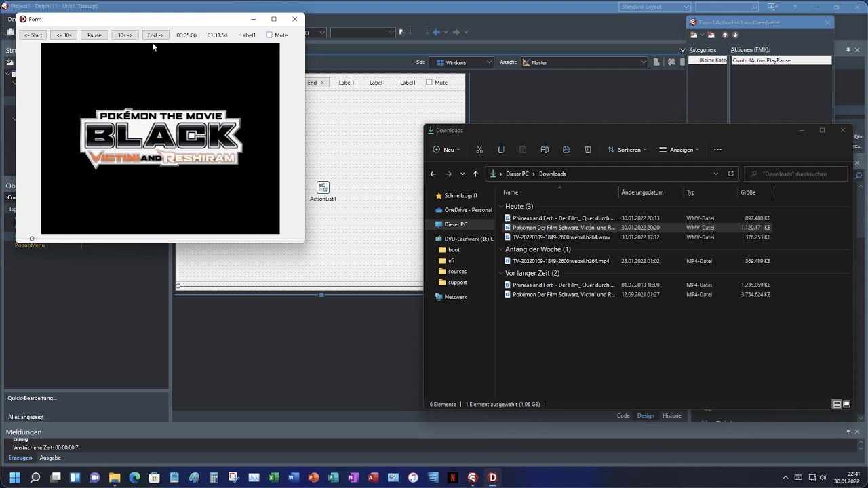Select Schnellzugriff in navigation pane
The height and width of the screenshot is (488, 868).
[x=460, y=195]
